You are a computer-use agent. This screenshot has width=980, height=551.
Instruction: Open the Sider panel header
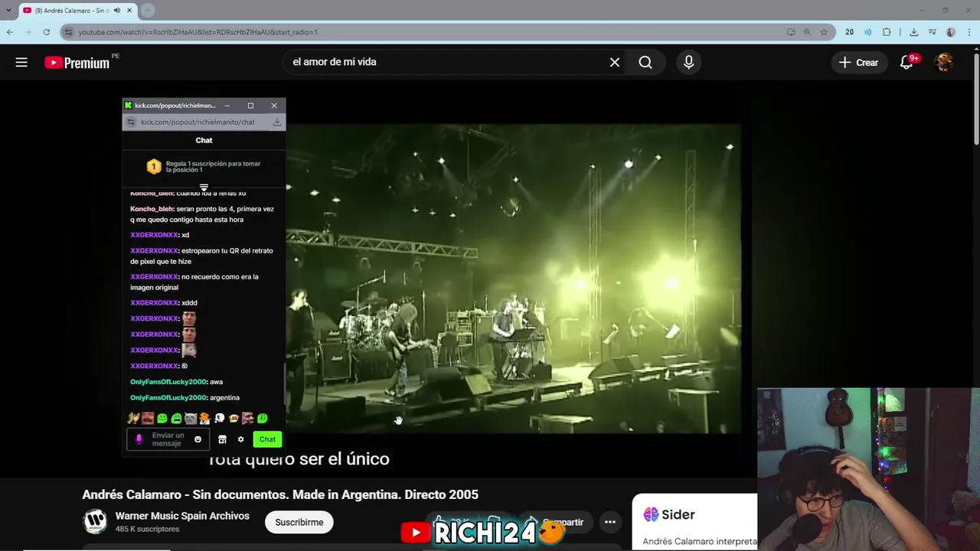(x=669, y=514)
